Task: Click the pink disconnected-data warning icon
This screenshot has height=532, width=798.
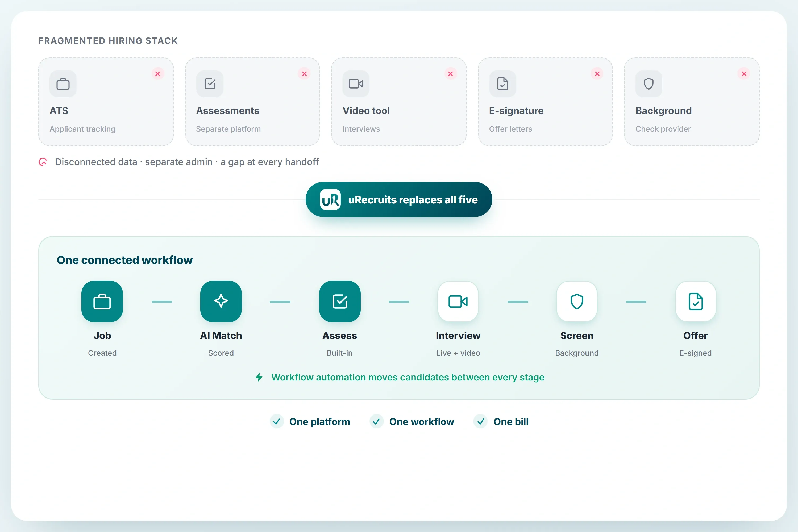Action: 43,162
